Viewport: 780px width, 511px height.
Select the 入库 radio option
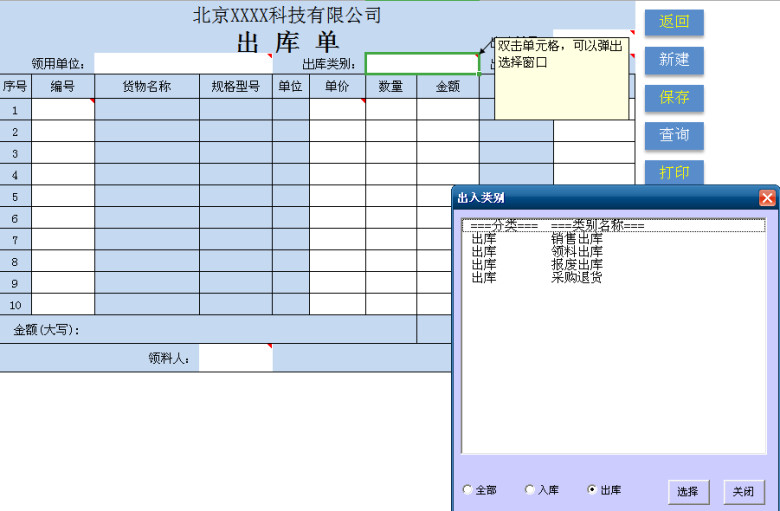tap(542, 490)
